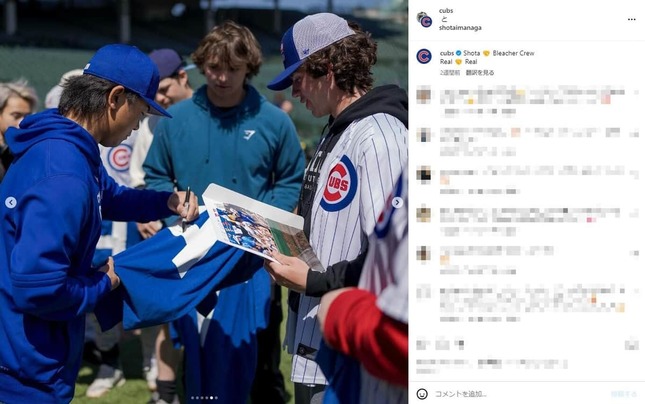Screen dimensions: 645x404
Task: Go to the previous photo in carousel
Action: click(x=11, y=202)
